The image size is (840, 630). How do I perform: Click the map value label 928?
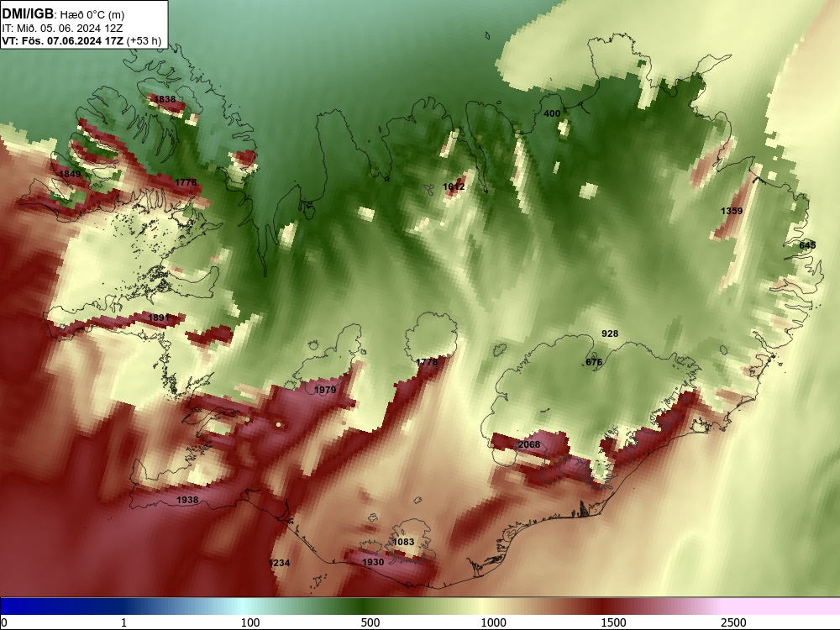click(610, 333)
